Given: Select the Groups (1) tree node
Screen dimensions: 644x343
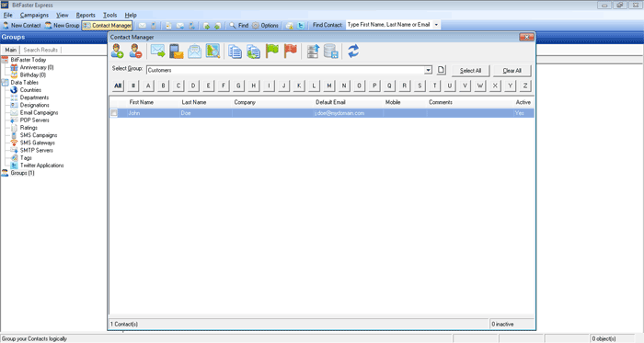Looking at the screenshot, I should [23, 173].
